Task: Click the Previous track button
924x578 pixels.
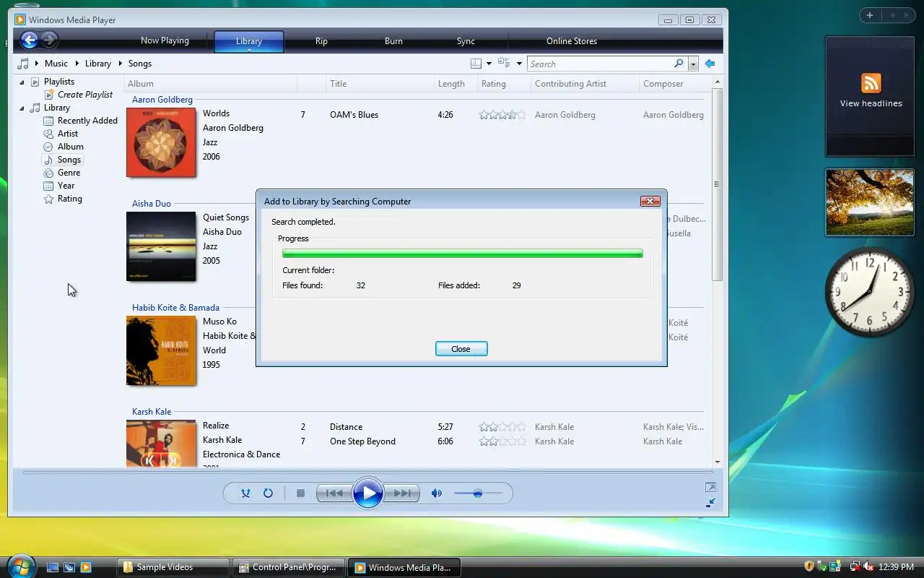Action: 334,493
